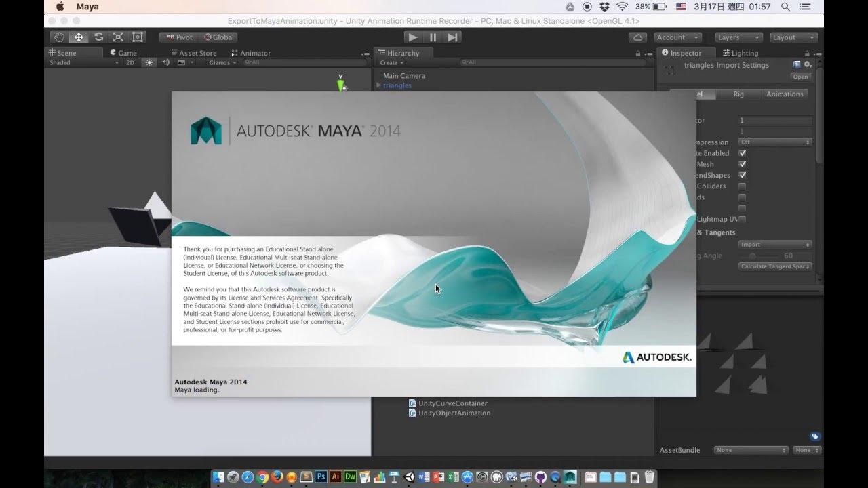Image resolution: width=868 pixels, height=488 pixels.
Task: Check the Generate Colliders checkbox
Action: [x=743, y=186]
